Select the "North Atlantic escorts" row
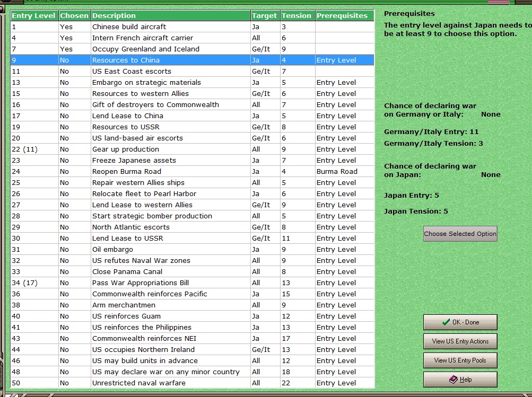532x397 pixels. [193, 227]
